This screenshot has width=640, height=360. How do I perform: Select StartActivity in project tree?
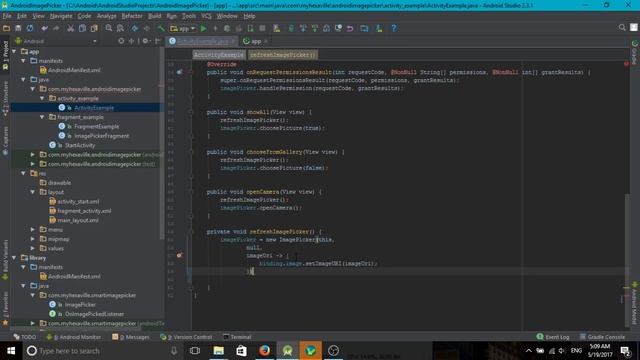80,145
